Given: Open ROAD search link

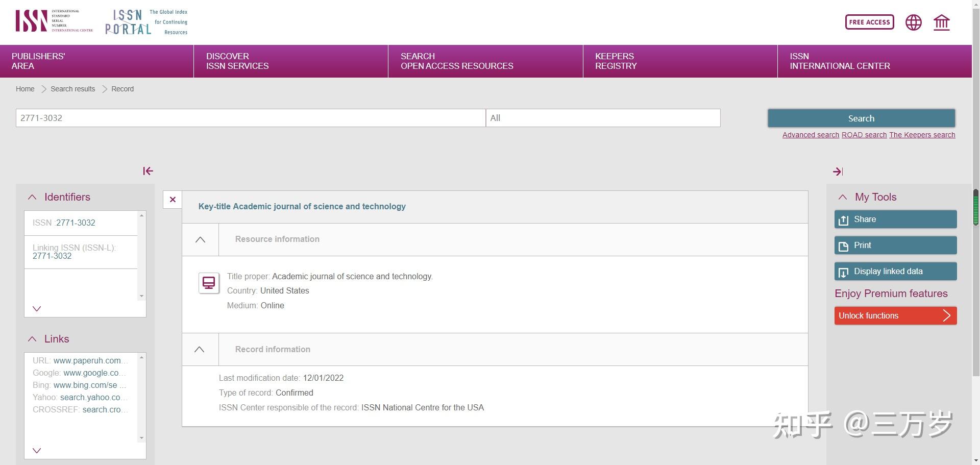Looking at the screenshot, I should (x=864, y=135).
